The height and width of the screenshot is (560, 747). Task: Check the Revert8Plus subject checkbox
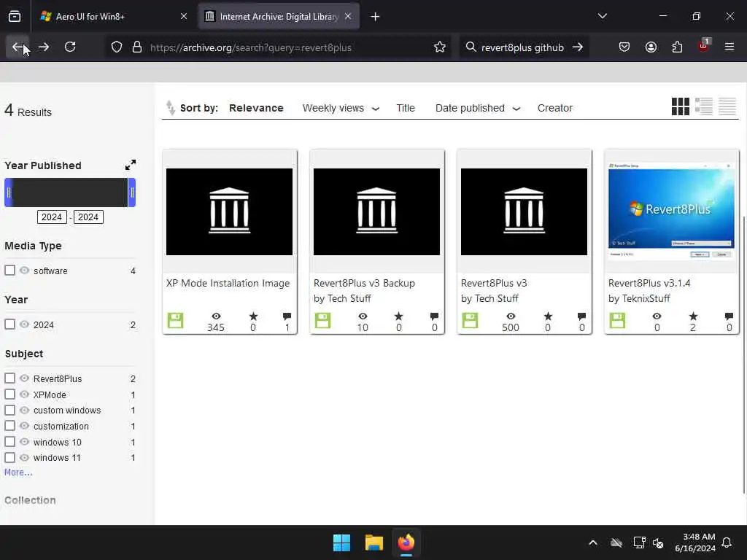coord(10,378)
